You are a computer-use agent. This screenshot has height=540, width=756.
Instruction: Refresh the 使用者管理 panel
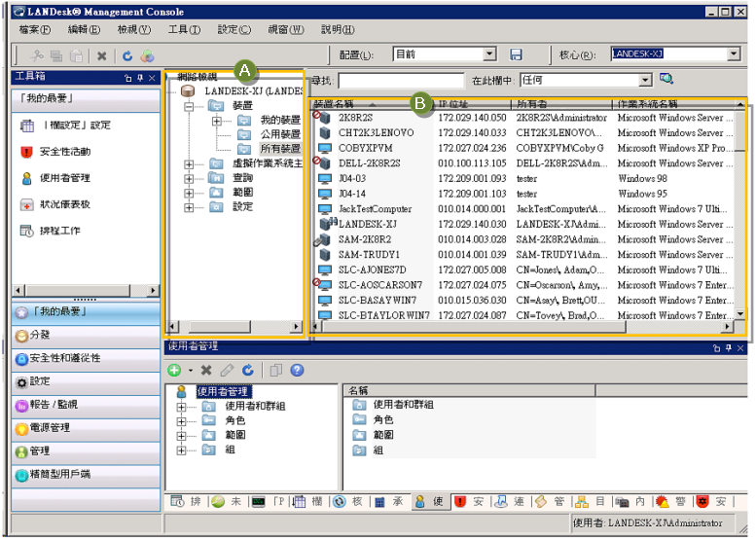[x=248, y=371]
